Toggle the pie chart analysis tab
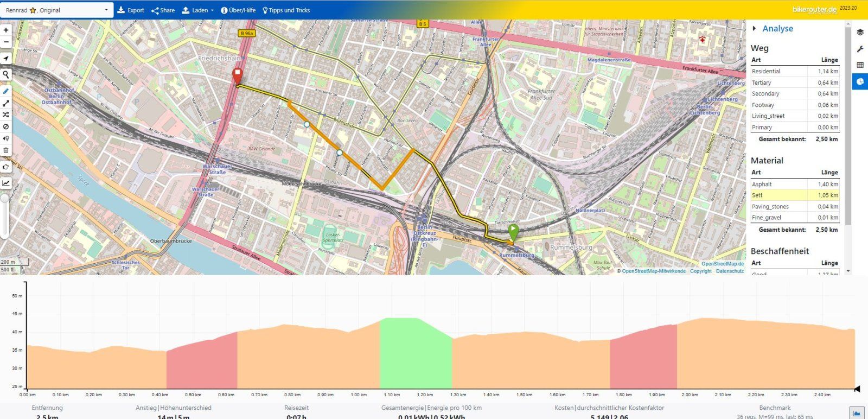The image size is (868, 419). [x=860, y=81]
